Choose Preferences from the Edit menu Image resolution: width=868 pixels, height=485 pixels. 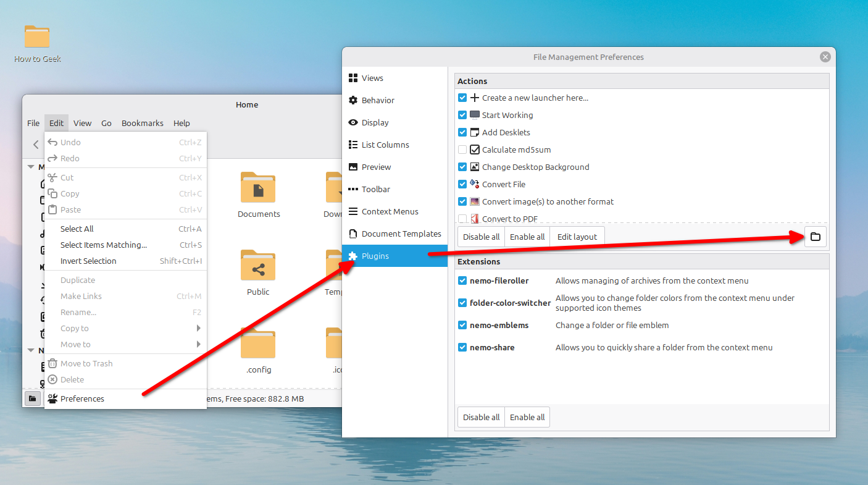click(x=125, y=399)
